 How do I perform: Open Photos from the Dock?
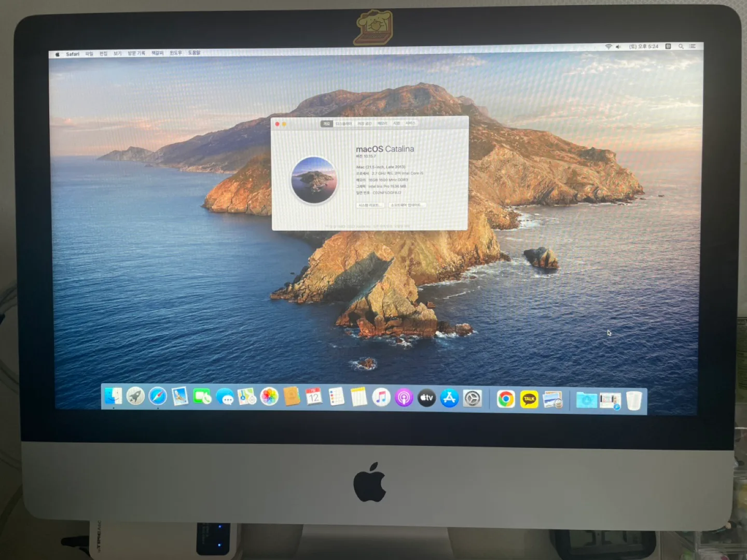click(269, 397)
